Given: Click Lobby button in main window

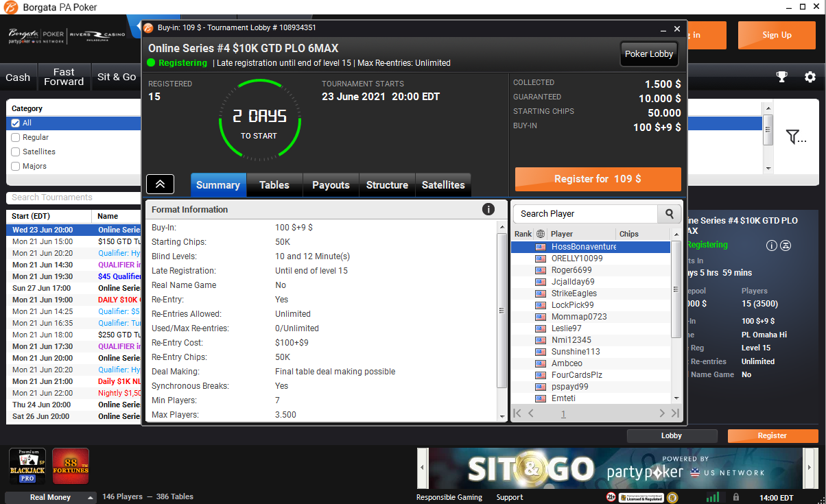Looking at the screenshot, I should 672,435.
